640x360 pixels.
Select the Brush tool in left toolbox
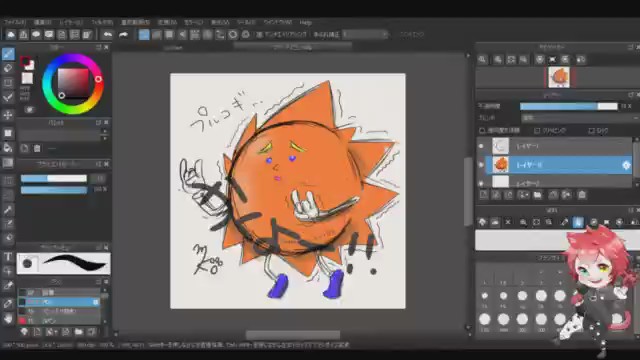[x=8, y=53]
